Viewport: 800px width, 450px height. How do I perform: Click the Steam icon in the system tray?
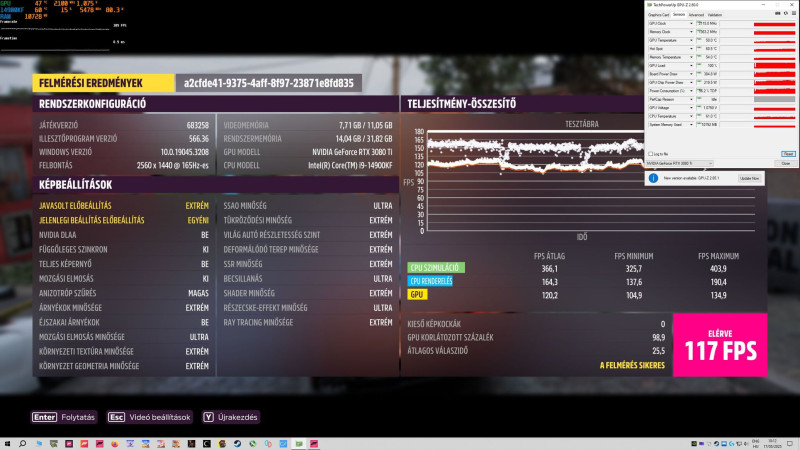[716, 444]
